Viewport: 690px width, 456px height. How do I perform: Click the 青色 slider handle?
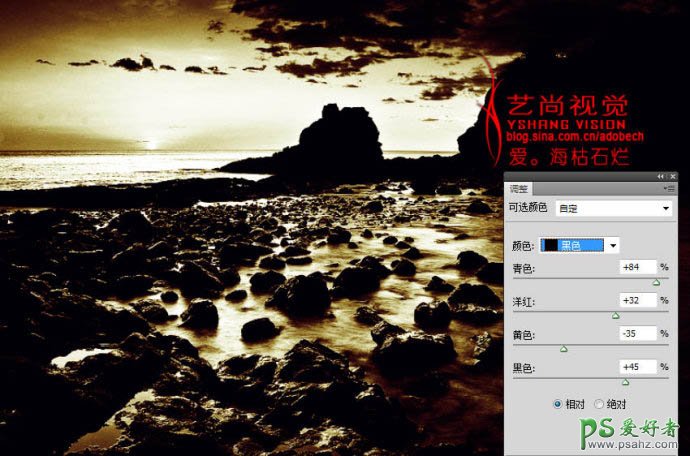tap(656, 283)
